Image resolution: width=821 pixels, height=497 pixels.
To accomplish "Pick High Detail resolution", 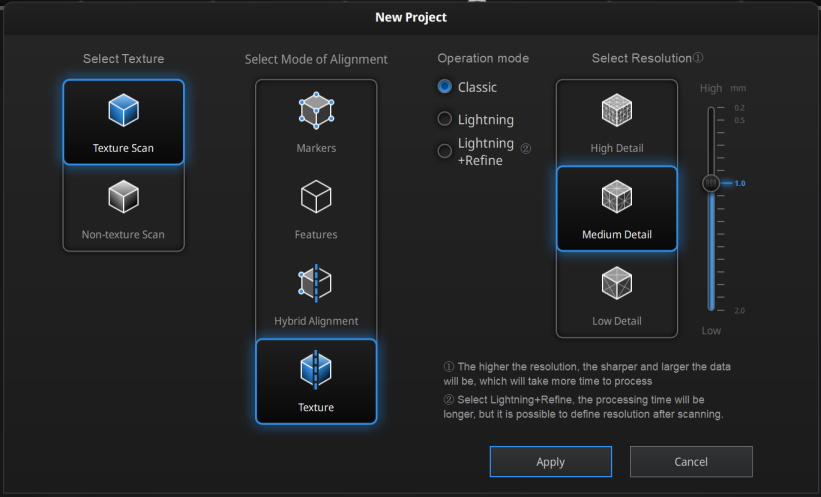I will click(617, 123).
